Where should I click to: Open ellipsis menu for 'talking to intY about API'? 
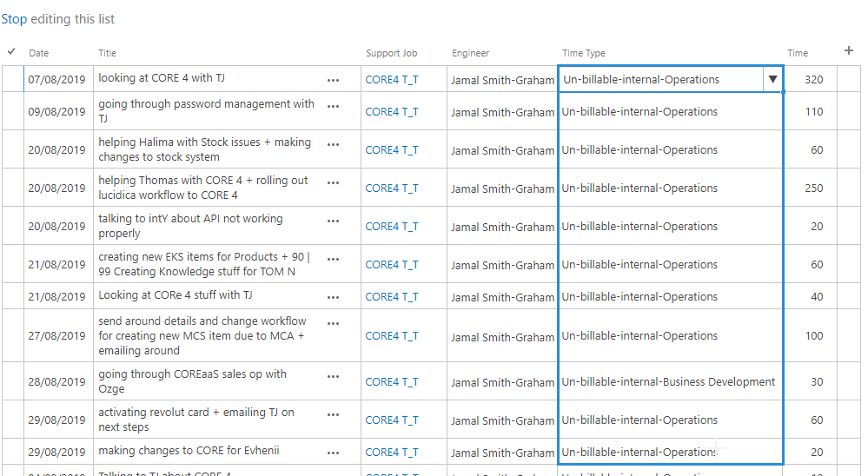[334, 221]
